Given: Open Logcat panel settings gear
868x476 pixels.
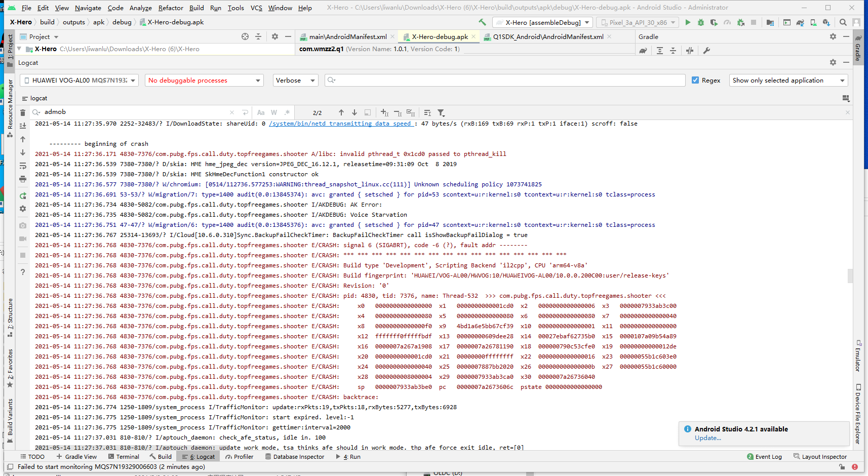Looking at the screenshot, I should click(x=833, y=62).
